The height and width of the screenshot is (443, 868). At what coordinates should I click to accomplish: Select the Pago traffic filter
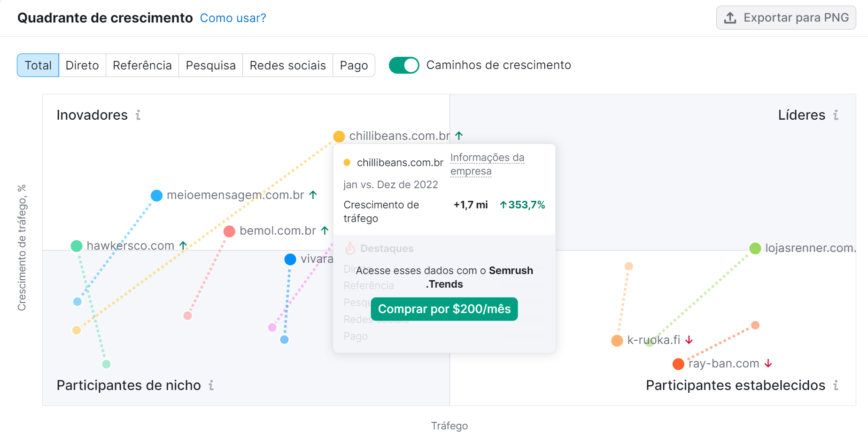[354, 65]
